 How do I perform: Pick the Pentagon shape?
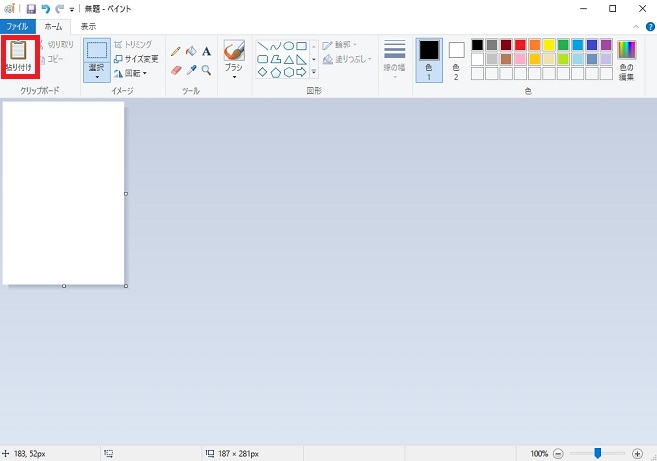275,72
